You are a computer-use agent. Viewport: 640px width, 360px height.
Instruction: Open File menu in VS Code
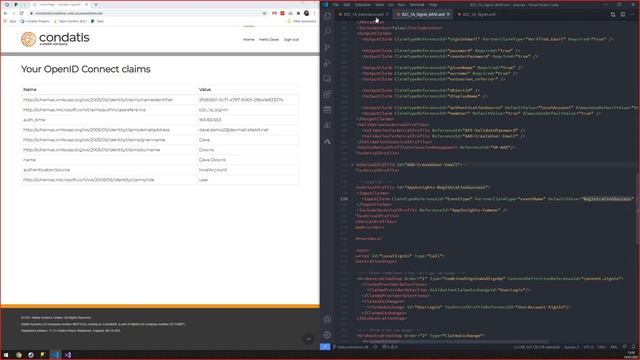pos(336,4)
